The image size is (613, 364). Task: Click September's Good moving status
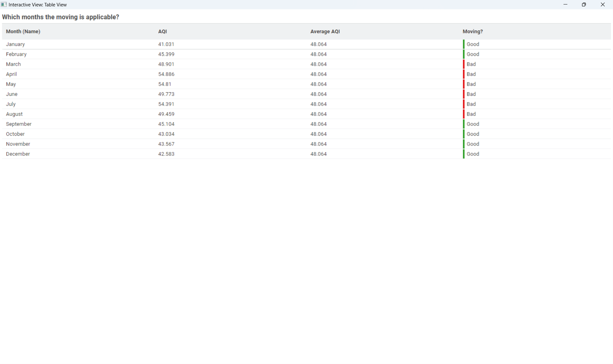click(x=473, y=124)
